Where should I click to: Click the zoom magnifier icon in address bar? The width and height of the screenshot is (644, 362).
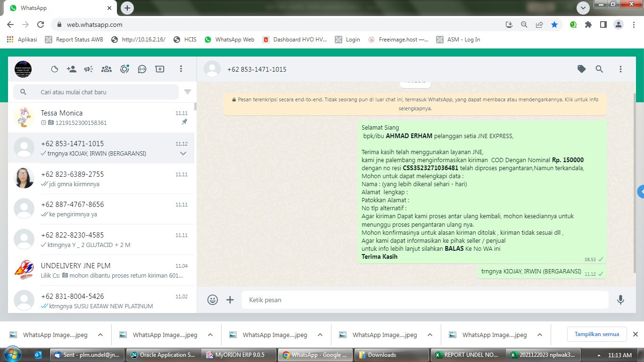524,25
